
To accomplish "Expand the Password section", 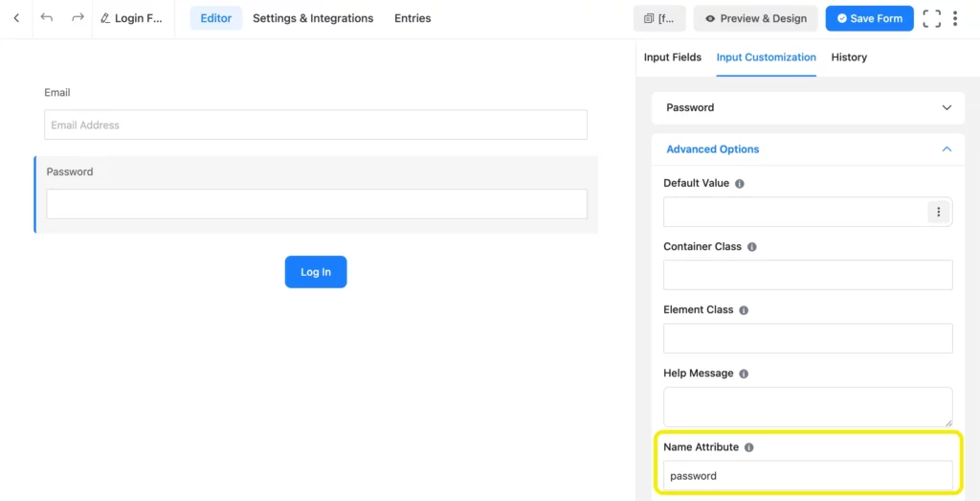I will click(808, 107).
